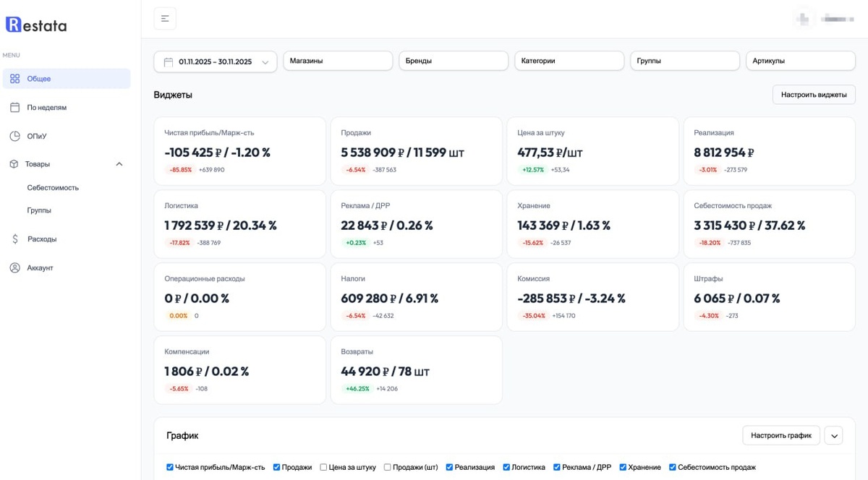This screenshot has height=480, width=868.
Task: Click Компенсации value 1 806 ₽ / 0.02 %
Action: pyautogui.click(x=207, y=372)
